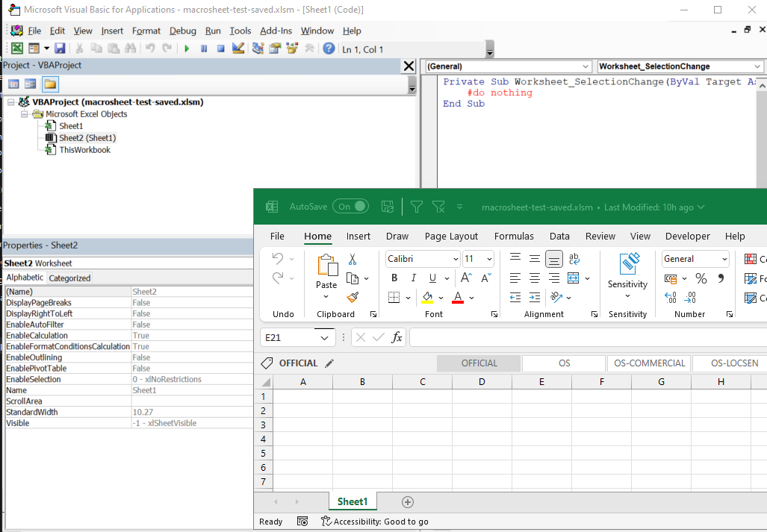Select the OS-COMMERCIAL sensitivity label
This screenshot has width=767, height=532.
(x=648, y=363)
